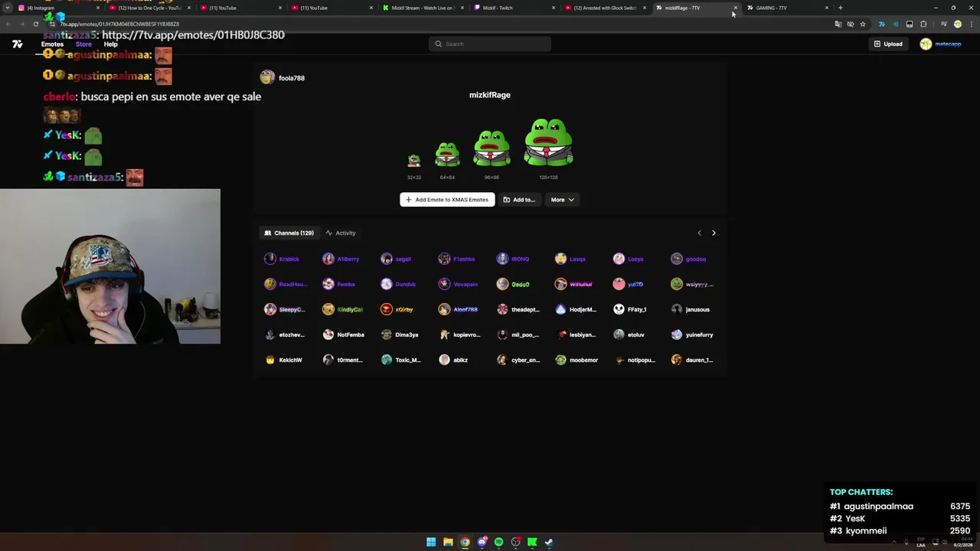
Task: Open a new browser tab
Action: pyautogui.click(x=840, y=8)
